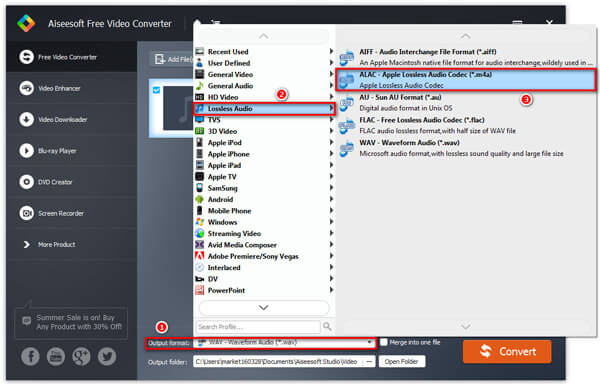Launch the Blu-ray Player icon
The height and width of the screenshot is (384, 600).
click(x=26, y=151)
